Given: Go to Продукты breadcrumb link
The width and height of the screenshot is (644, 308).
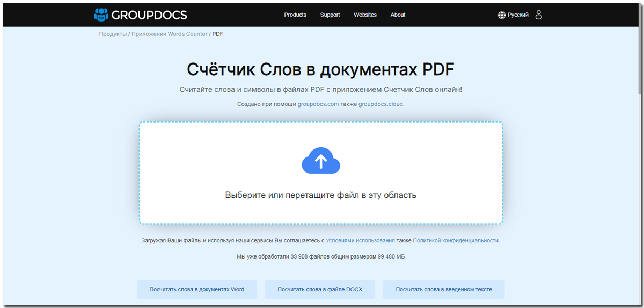Looking at the screenshot, I should pos(113,34).
